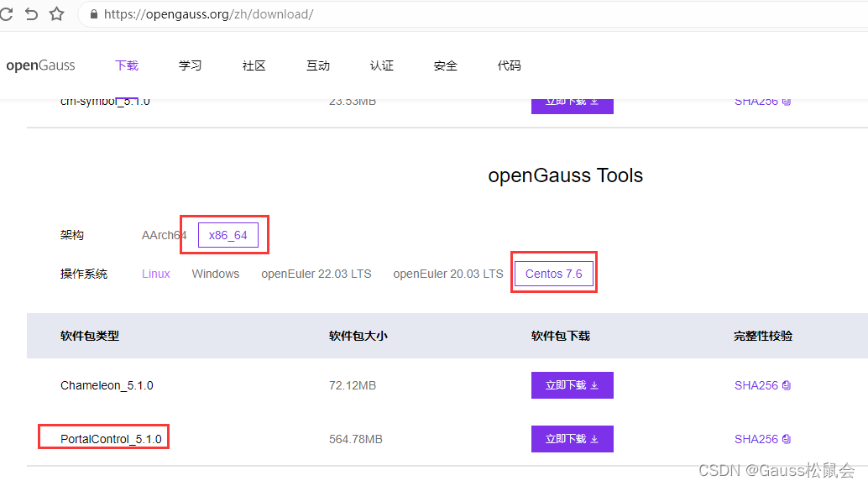Click the 软件包下载 column header

tap(561, 336)
